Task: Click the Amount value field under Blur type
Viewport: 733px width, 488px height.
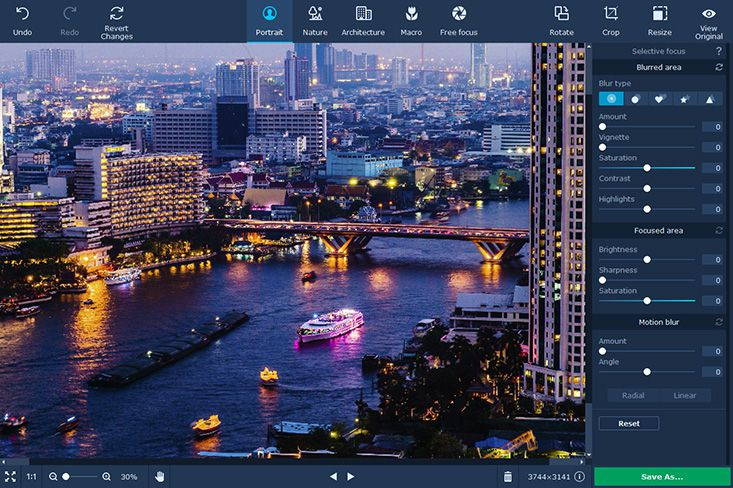Action: [712, 127]
